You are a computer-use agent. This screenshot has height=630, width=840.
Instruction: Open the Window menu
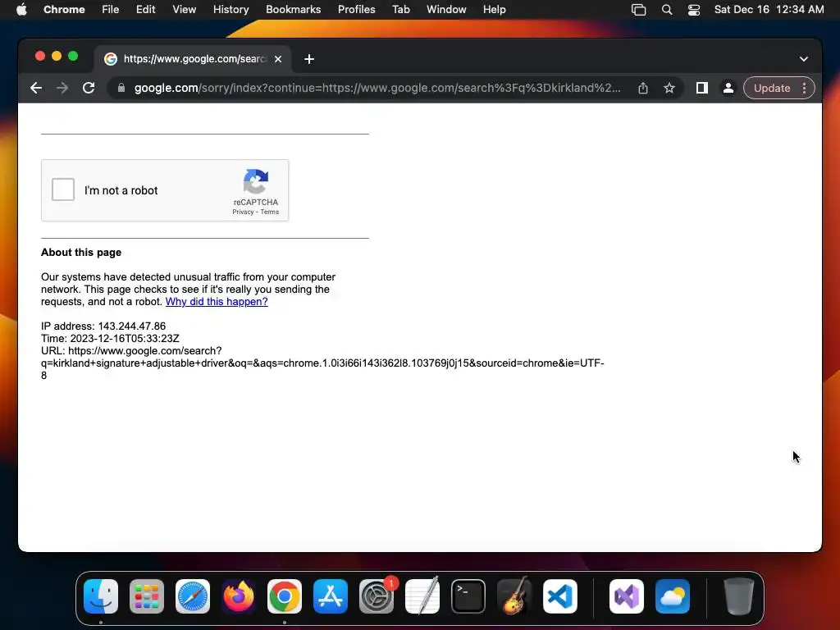[446, 10]
